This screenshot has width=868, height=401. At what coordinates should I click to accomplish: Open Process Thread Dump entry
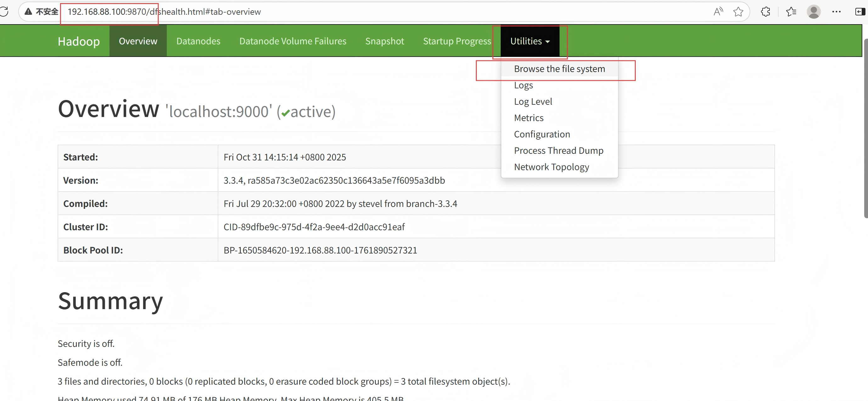coord(558,151)
